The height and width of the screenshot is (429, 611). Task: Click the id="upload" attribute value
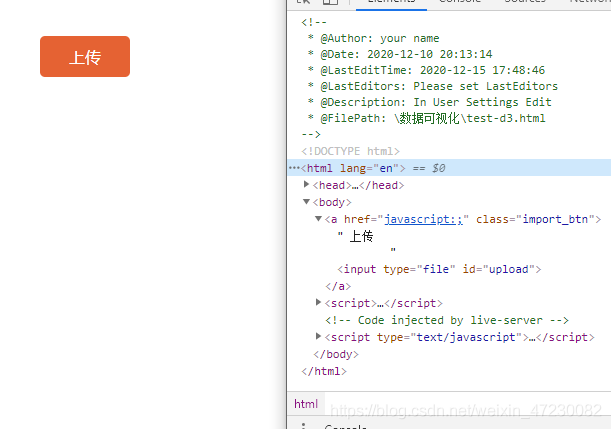[x=509, y=269]
